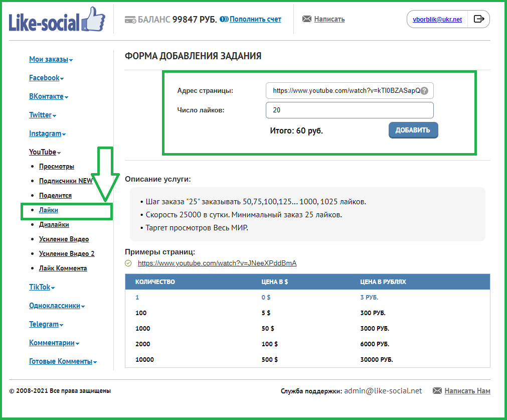
Task: Collapse the YouTube menu
Action: coord(45,152)
